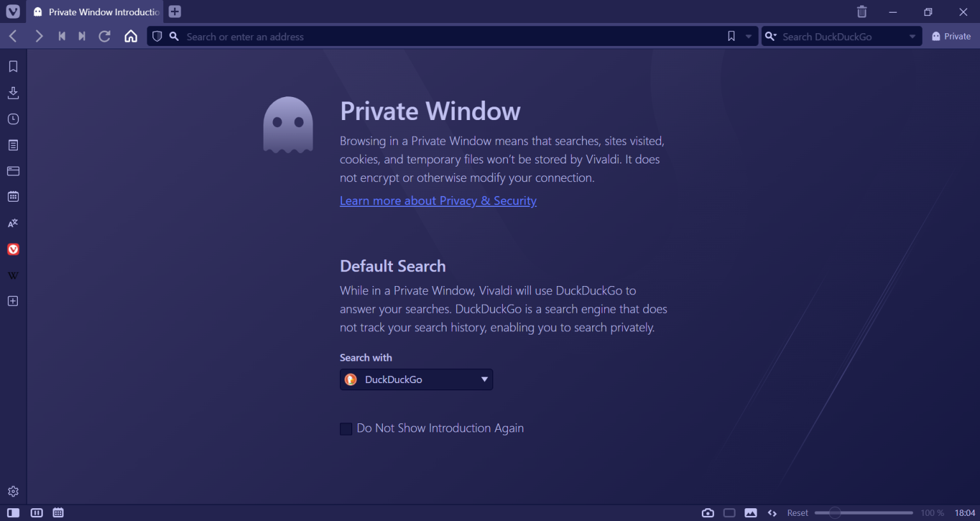Open the Bookmarks panel in sidebar

click(13, 66)
